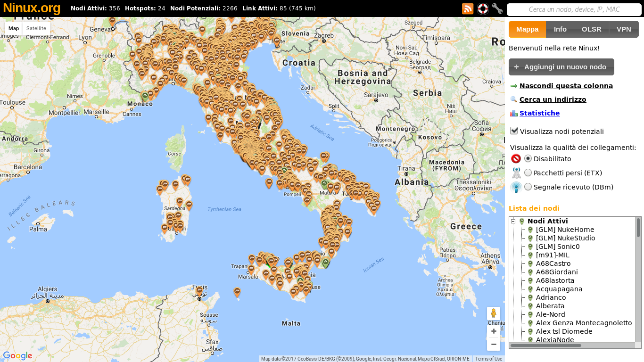Open the OLSR tab
Viewport: 644px width, 362px height.
[592, 29]
